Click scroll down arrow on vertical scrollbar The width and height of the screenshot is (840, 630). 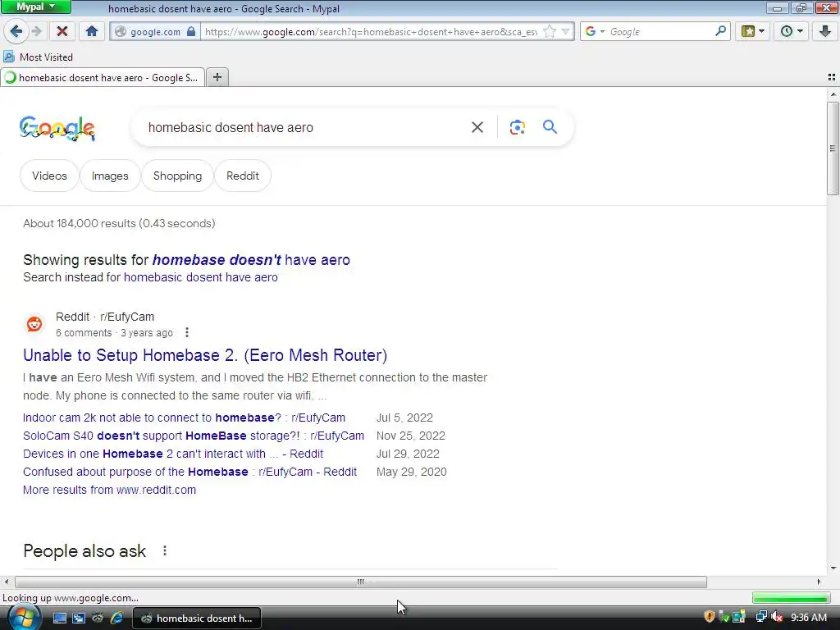point(833,568)
